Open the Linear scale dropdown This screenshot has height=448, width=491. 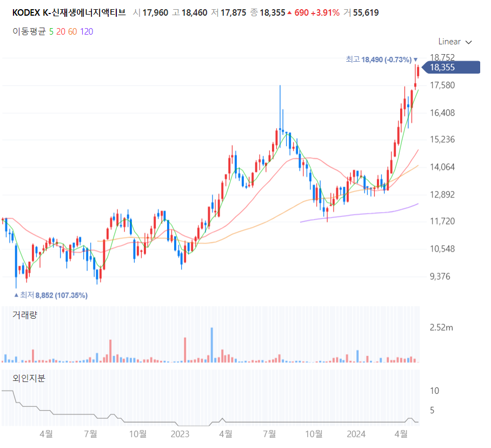pyautogui.click(x=455, y=42)
